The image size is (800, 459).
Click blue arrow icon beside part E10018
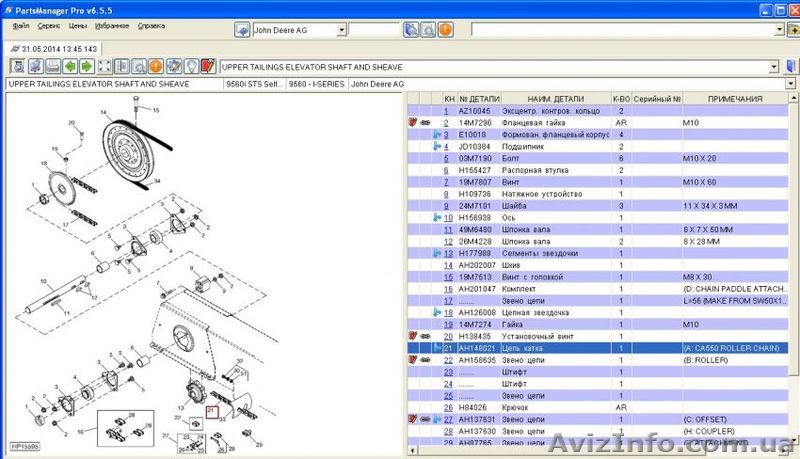click(x=438, y=134)
